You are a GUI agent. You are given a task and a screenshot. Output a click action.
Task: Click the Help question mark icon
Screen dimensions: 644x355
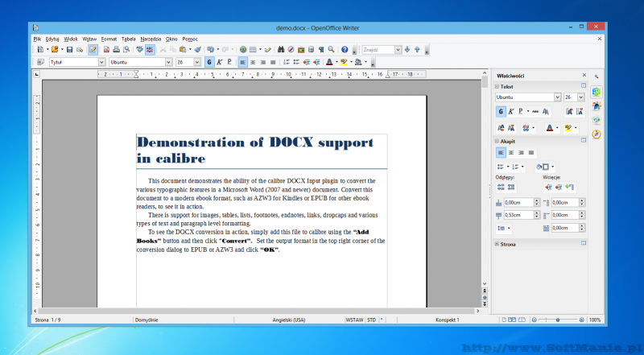(x=345, y=50)
